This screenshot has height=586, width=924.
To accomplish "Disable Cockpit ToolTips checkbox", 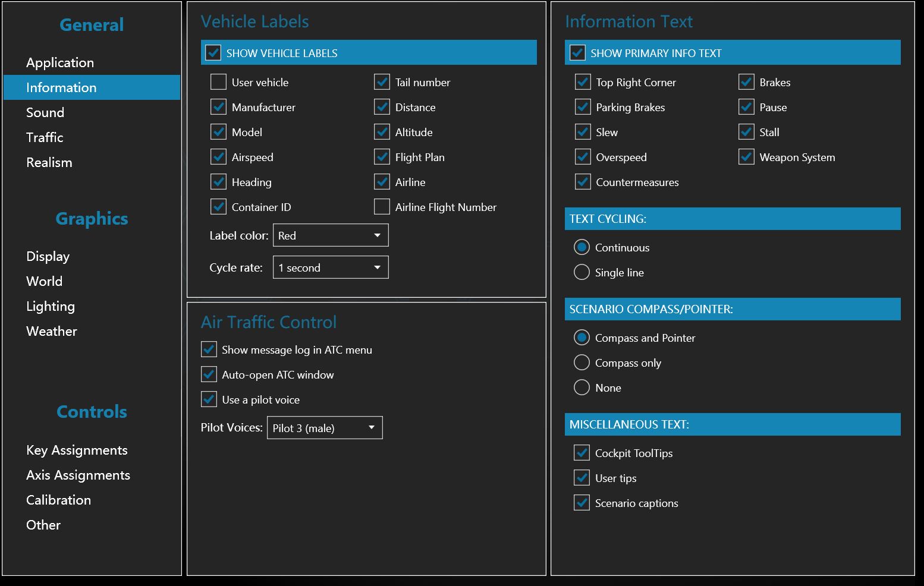I will (582, 453).
